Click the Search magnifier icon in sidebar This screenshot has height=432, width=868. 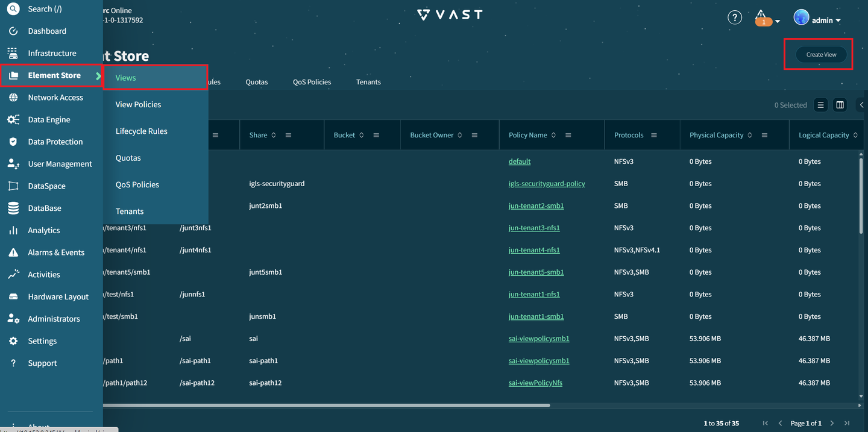(x=13, y=8)
